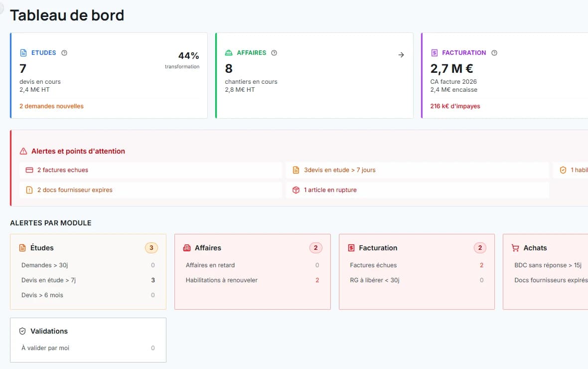Viewport: 588px width, 369px height.
Task: Select the BDC sans réponse > 15j row
Action: [550, 265]
